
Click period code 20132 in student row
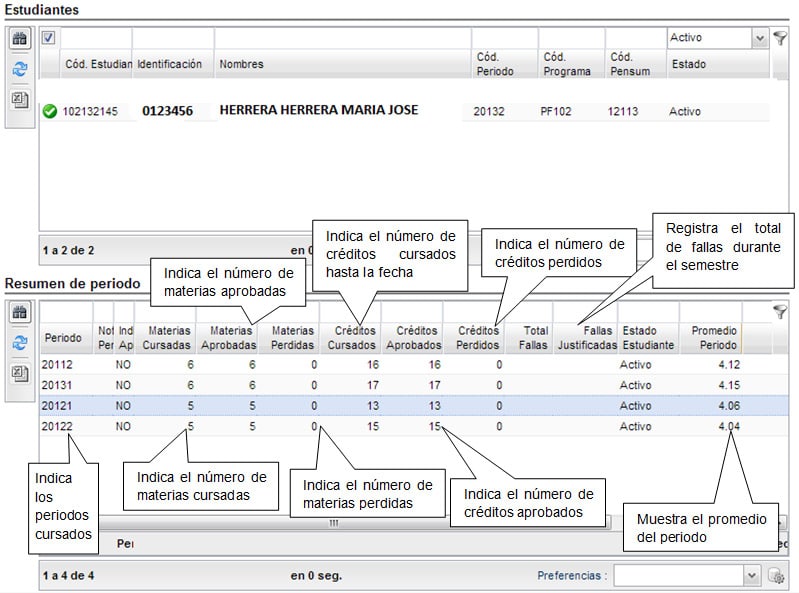[489, 112]
